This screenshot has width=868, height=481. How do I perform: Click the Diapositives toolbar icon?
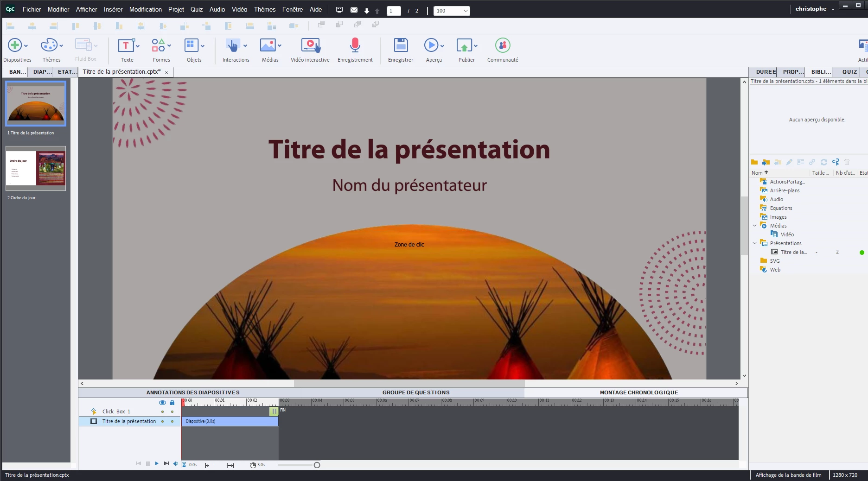(x=15, y=45)
